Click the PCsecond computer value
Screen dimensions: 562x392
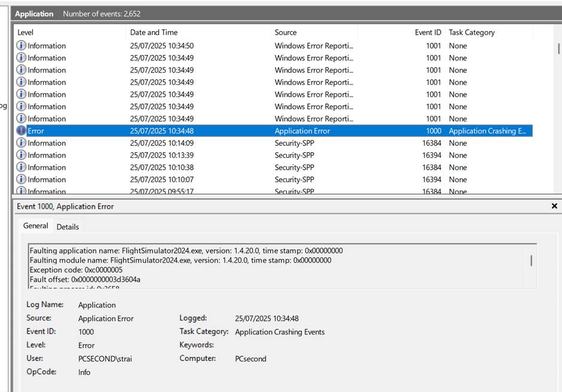click(251, 359)
